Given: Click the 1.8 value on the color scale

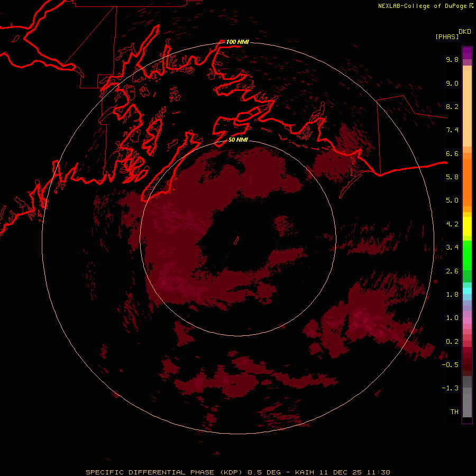Looking at the screenshot, I should click(452, 295).
